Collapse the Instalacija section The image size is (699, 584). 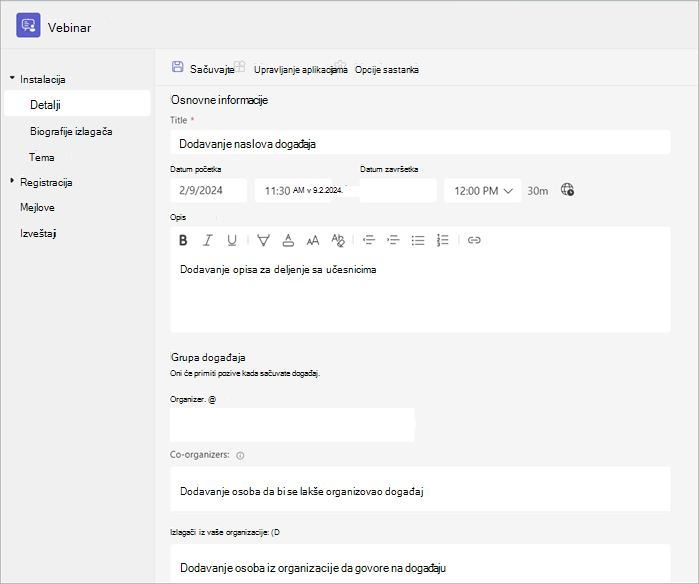(12, 78)
